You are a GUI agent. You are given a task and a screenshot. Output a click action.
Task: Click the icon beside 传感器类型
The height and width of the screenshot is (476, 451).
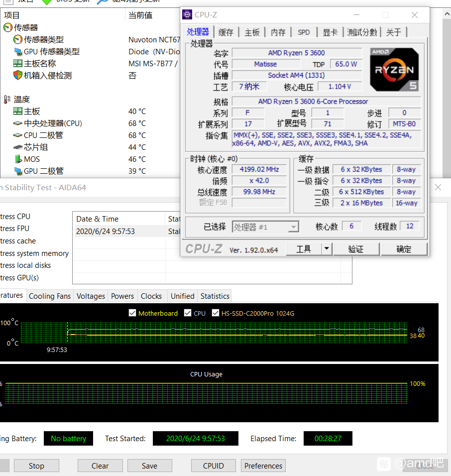click(18, 39)
